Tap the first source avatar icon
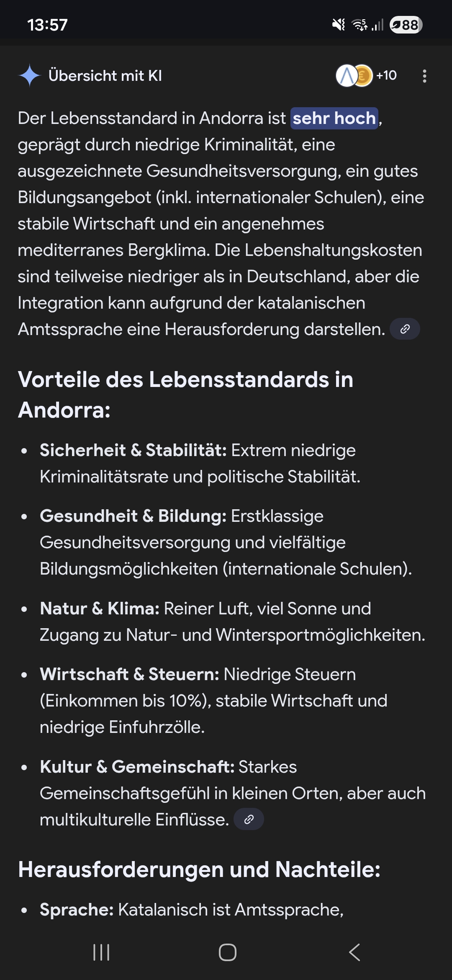The height and width of the screenshot is (980, 452). tap(347, 76)
